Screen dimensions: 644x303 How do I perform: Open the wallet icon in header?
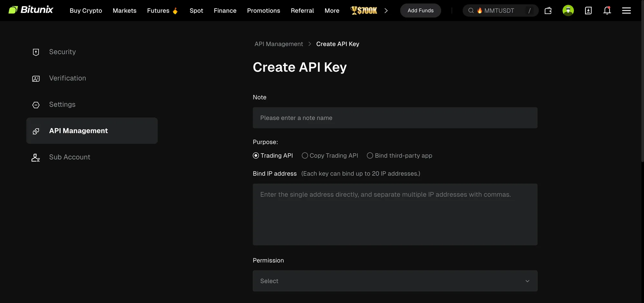[x=548, y=11]
